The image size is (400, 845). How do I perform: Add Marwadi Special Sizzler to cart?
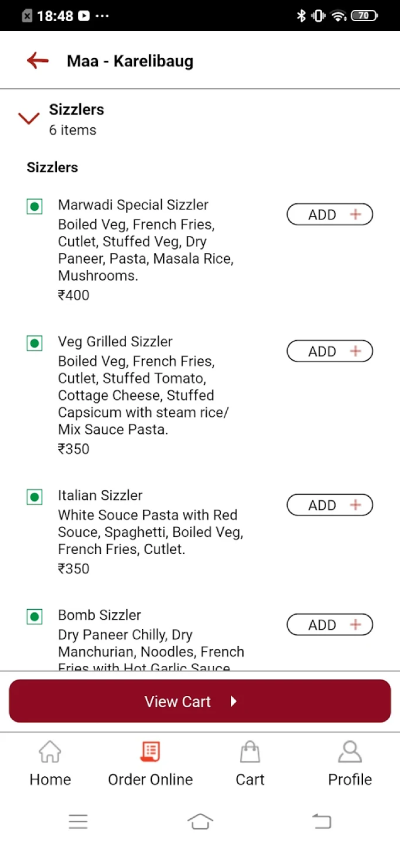click(329, 214)
